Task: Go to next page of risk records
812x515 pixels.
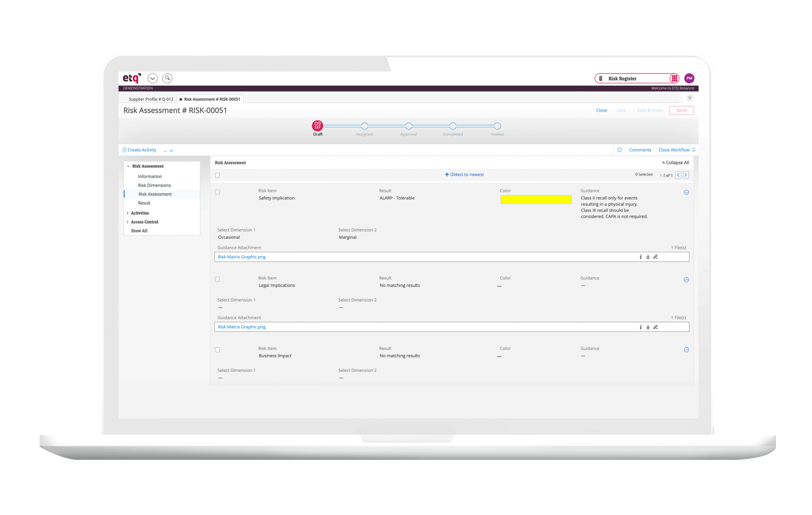Action: tap(686, 175)
